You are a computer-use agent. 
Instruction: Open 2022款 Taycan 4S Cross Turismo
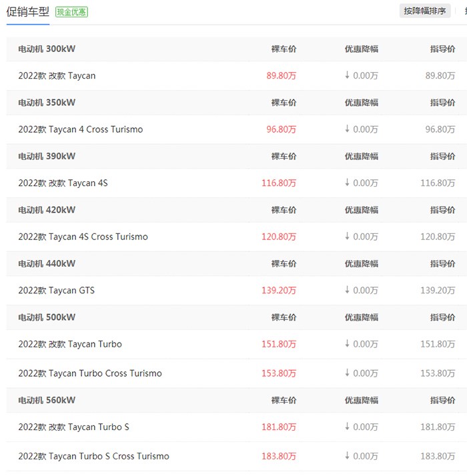click(x=83, y=237)
